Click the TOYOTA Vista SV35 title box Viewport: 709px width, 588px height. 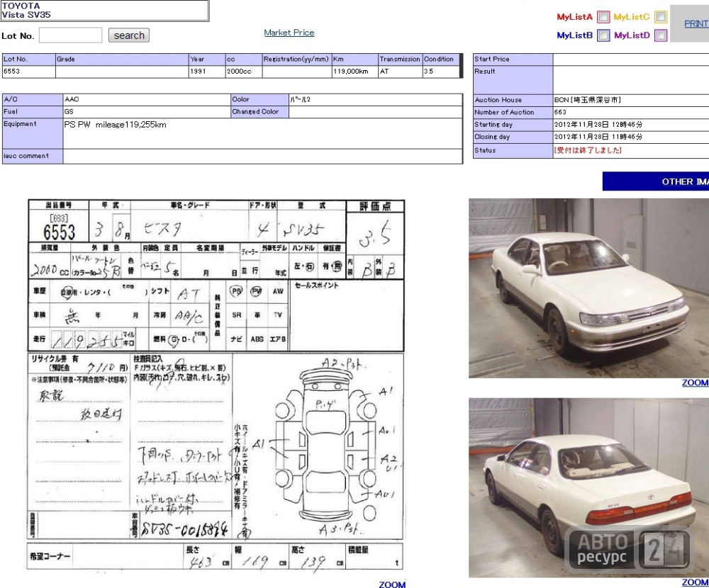[104, 11]
